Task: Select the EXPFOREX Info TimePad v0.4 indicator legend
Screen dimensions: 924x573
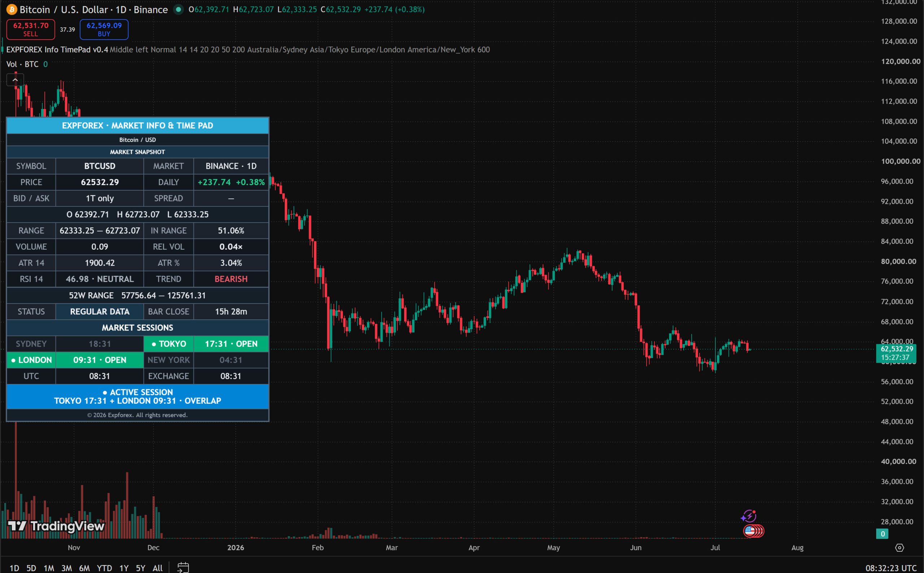Action: [x=57, y=50]
